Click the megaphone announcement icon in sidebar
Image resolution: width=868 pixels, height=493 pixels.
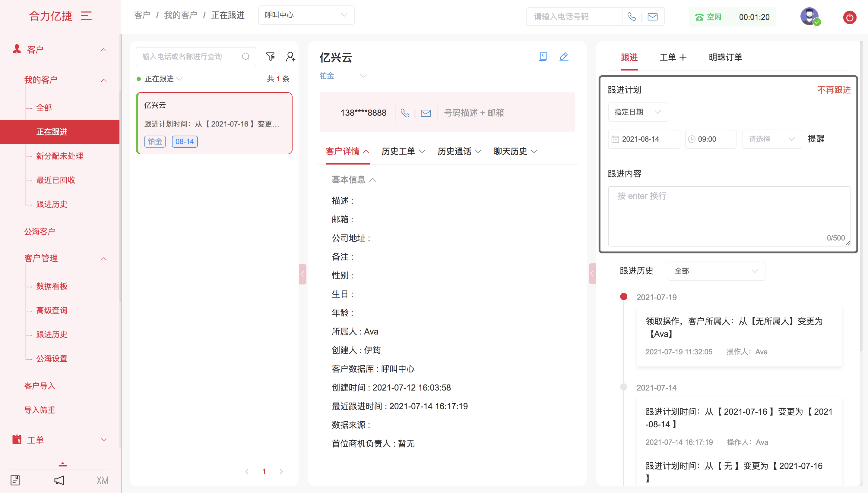tap(59, 480)
